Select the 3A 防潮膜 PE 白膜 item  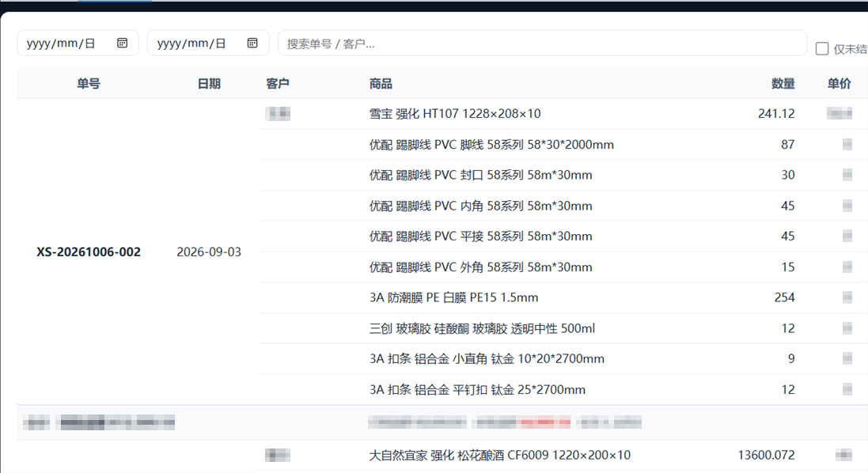click(454, 297)
